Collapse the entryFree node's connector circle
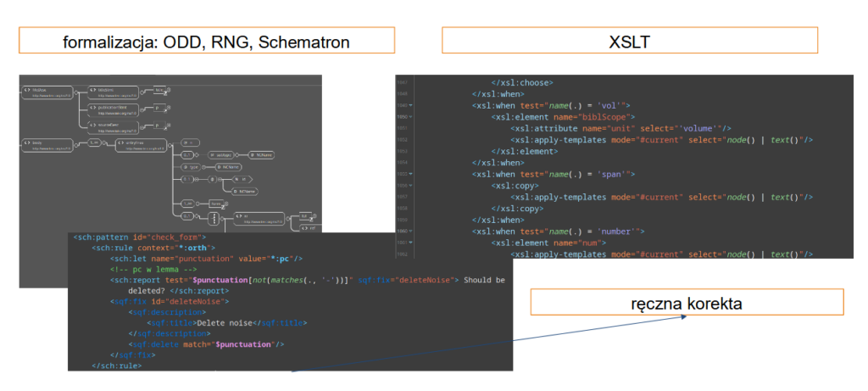The width and height of the screenshot is (868, 391). [x=170, y=146]
